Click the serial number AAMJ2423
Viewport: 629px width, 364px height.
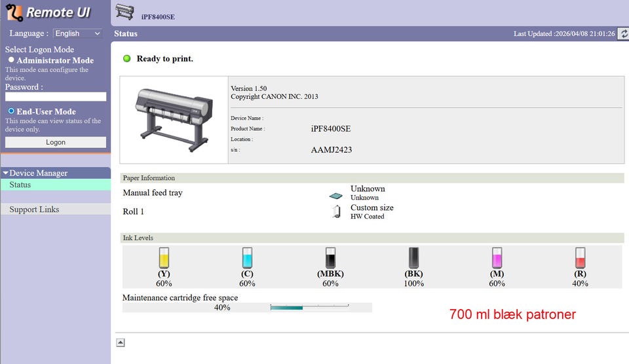(332, 150)
